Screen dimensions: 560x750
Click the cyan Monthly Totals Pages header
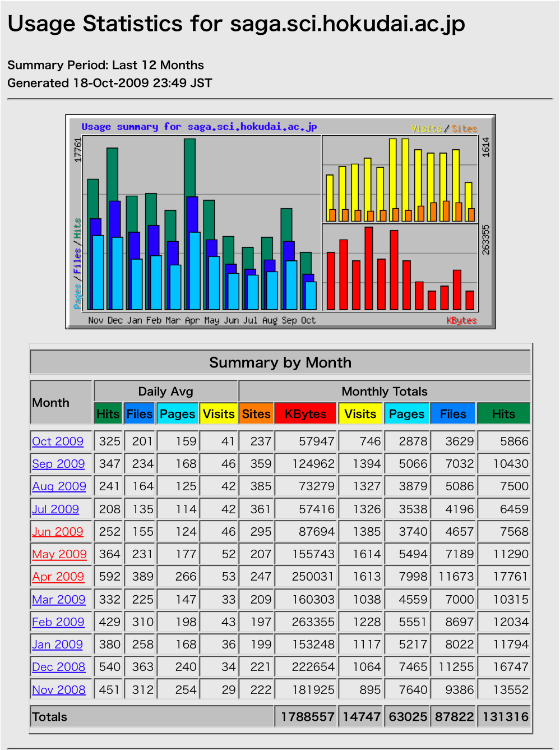pos(407,413)
